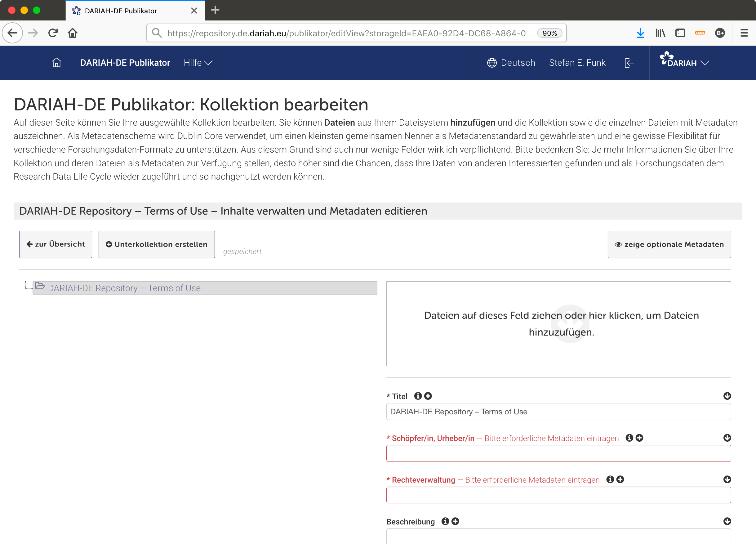Viewport: 756px width, 544px height.
Task: Click the info icon beside Rechteverwaltung
Action: click(610, 480)
